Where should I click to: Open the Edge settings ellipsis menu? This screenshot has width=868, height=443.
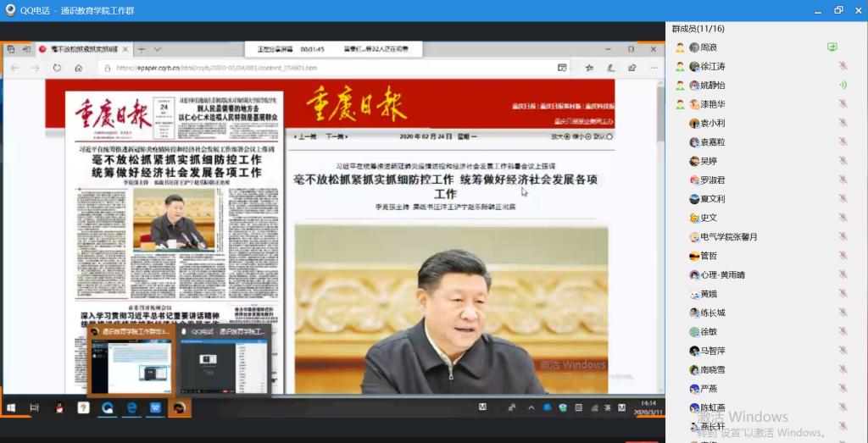(654, 68)
